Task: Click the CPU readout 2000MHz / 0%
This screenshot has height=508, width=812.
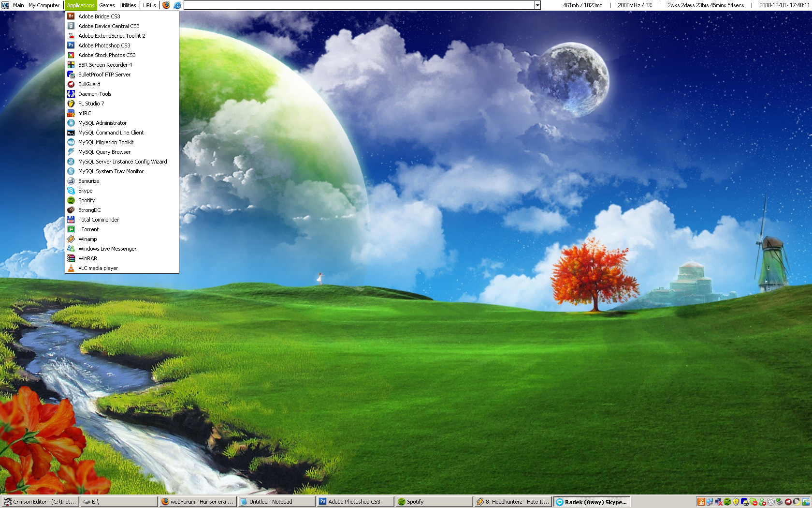Action: [x=635, y=5]
